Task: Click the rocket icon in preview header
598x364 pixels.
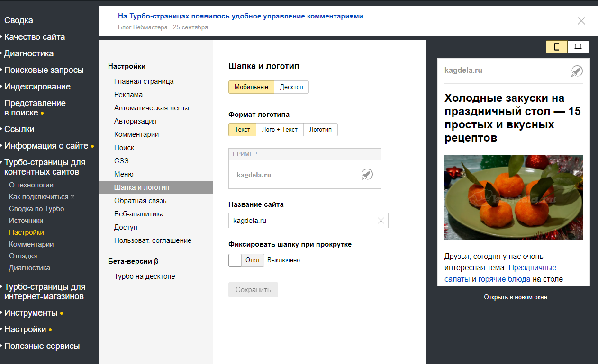Action: coord(577,71)
